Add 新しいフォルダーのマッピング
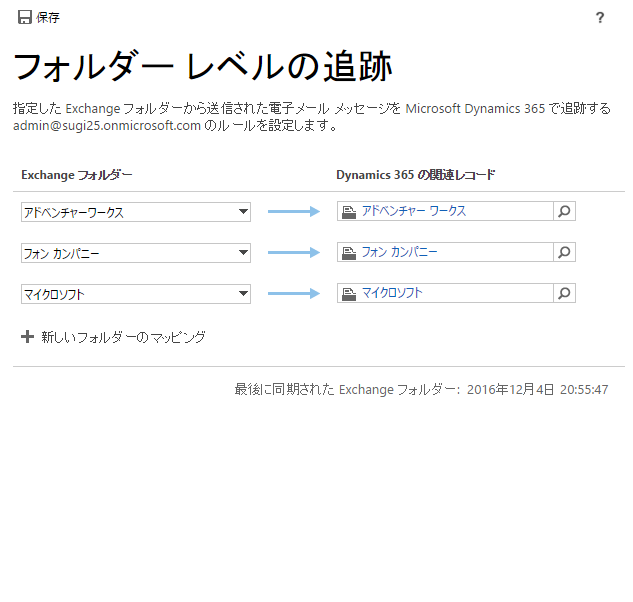The image size is (633, 602). (123, 337)
